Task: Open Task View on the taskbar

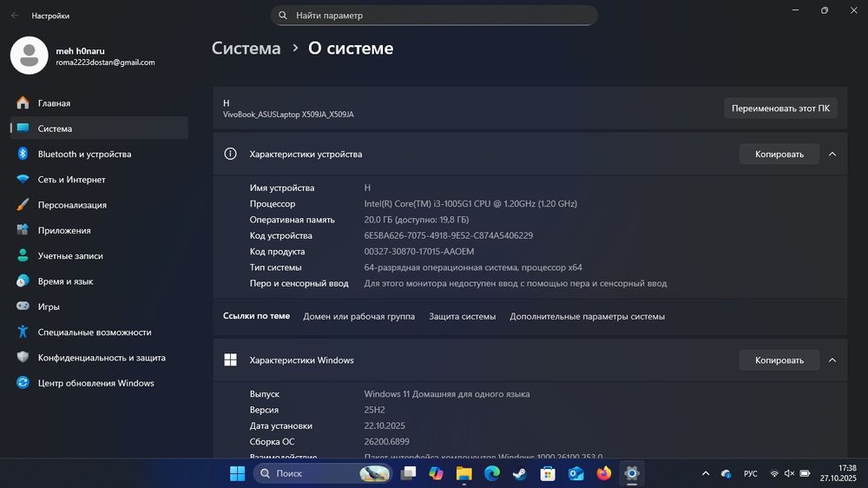Action: [408, 473]
